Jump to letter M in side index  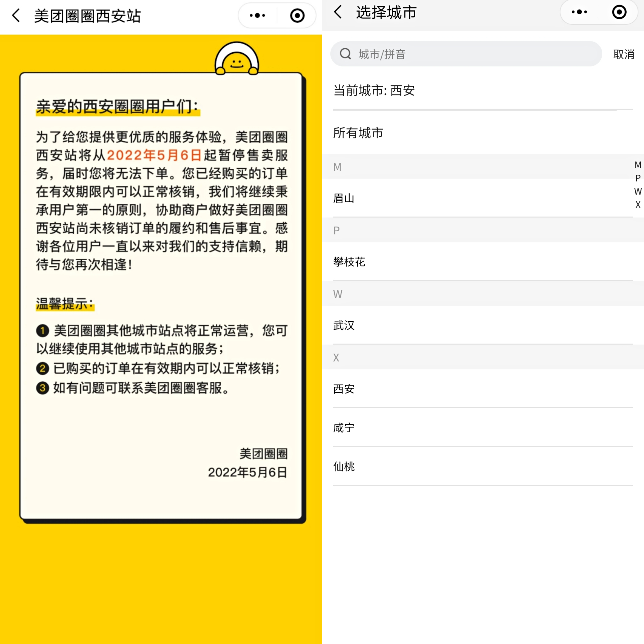[638, 165]
